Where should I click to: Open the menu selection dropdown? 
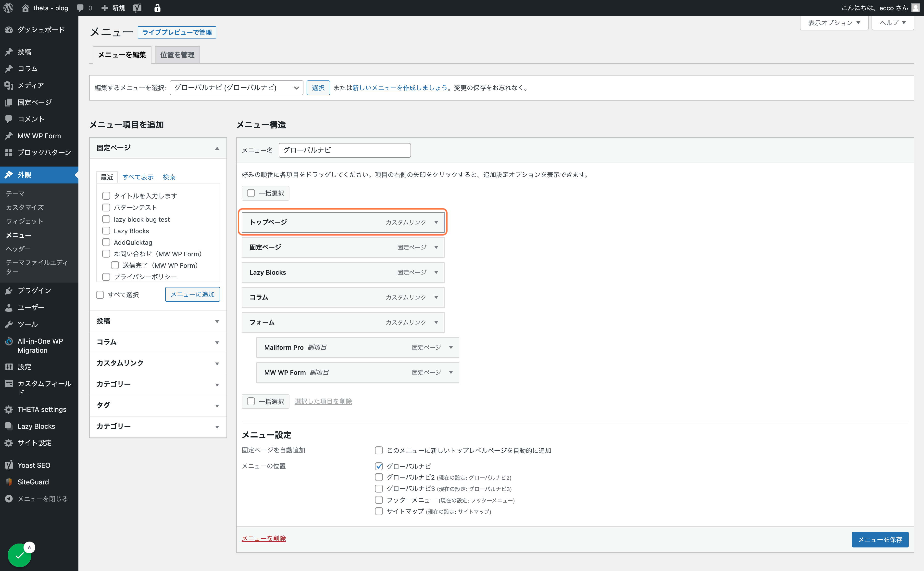tap(237, 88)
